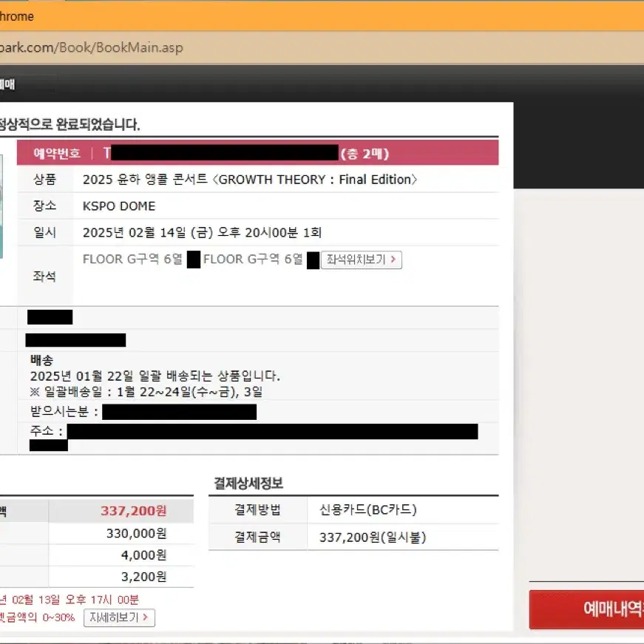The image size is (644, 644).
Task: Click the '결제상세정보' payment details heading
Action: coord(248,483)
